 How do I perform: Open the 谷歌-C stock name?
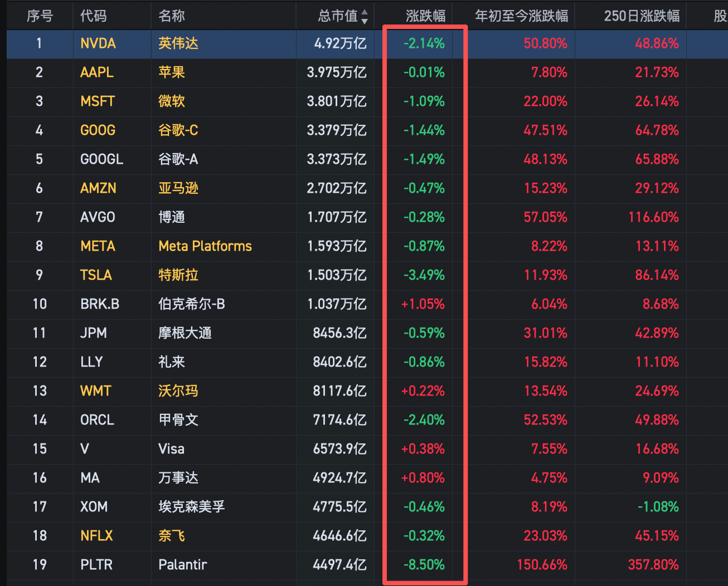coord(178,130)
